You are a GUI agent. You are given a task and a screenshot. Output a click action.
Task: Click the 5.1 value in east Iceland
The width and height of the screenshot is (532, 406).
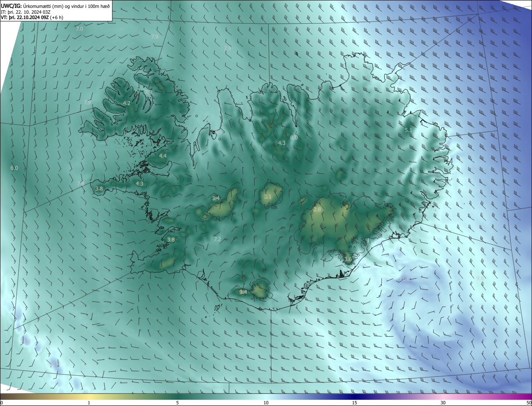[409, 130]
